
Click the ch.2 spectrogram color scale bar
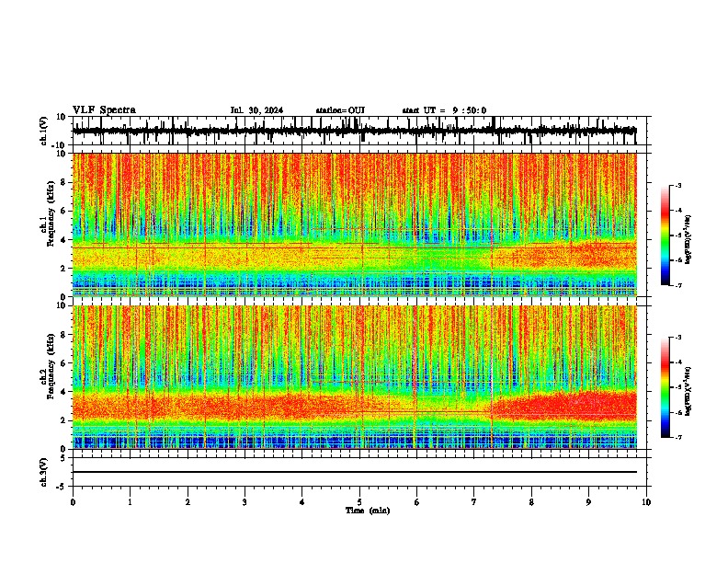[x=665, y=387]
